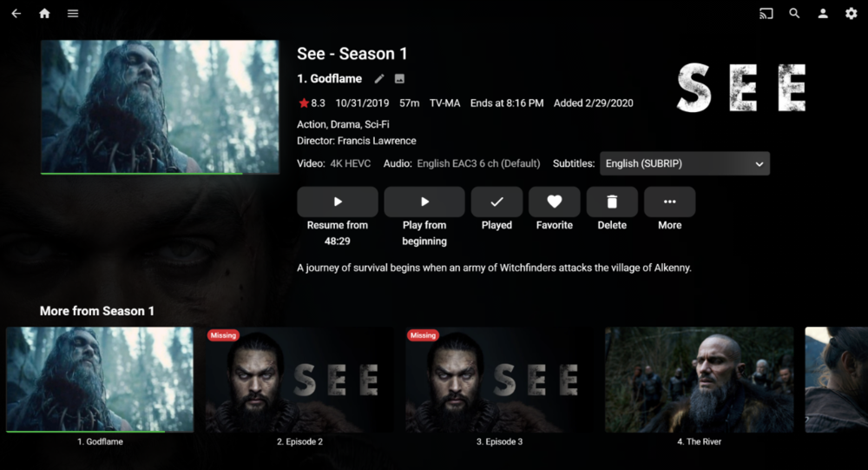The height and width of the screenshot is (470, 868).
Task: Open search with the magnifier icon
Action: coord(794,13)
